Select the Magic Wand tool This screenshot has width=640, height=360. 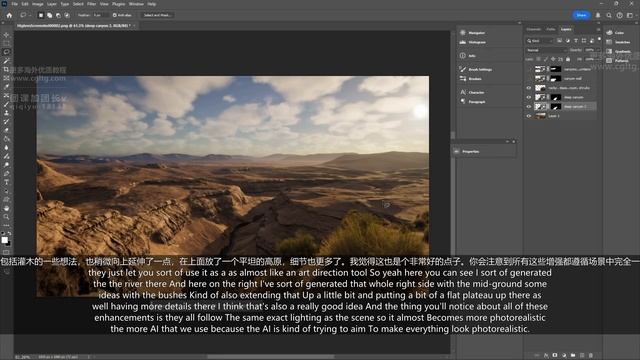coord(6,61)
